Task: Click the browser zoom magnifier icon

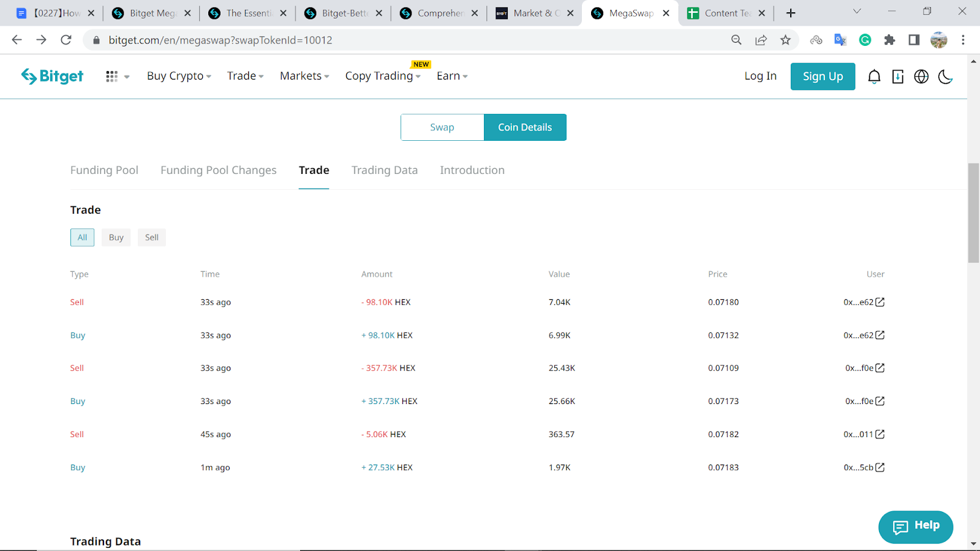Action: pyautogui.click(x=736, y=40)
